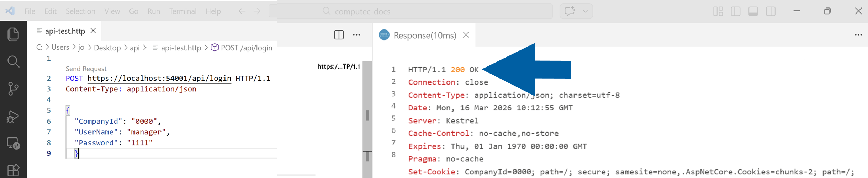The height and width of the screenshot is (178, 868).
Task: Click 'Date: Mon, 16 Mar 2026' header line
Action: [x=490, y=108]
